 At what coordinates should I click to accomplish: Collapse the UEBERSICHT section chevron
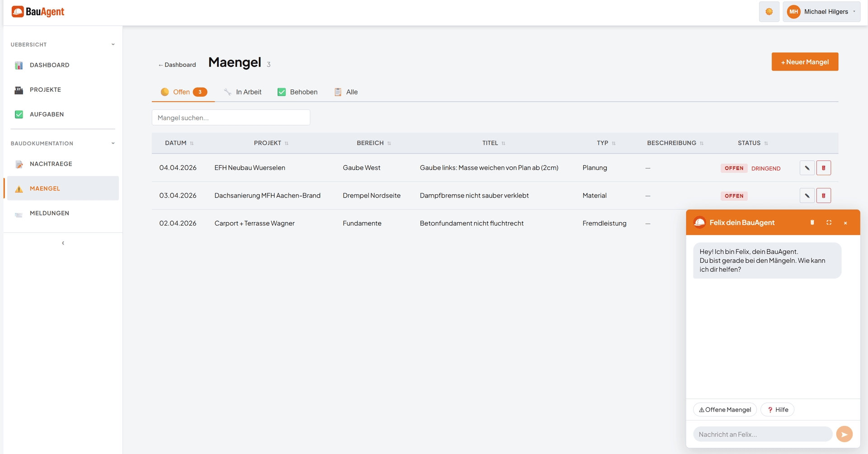pyautogui.click(x=113, y=44)
